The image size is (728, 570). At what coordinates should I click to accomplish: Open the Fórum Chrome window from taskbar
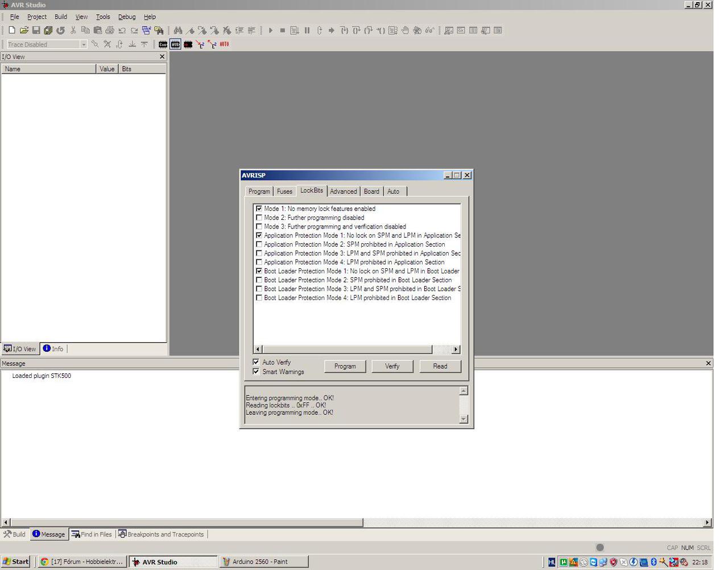coord(81,561)
